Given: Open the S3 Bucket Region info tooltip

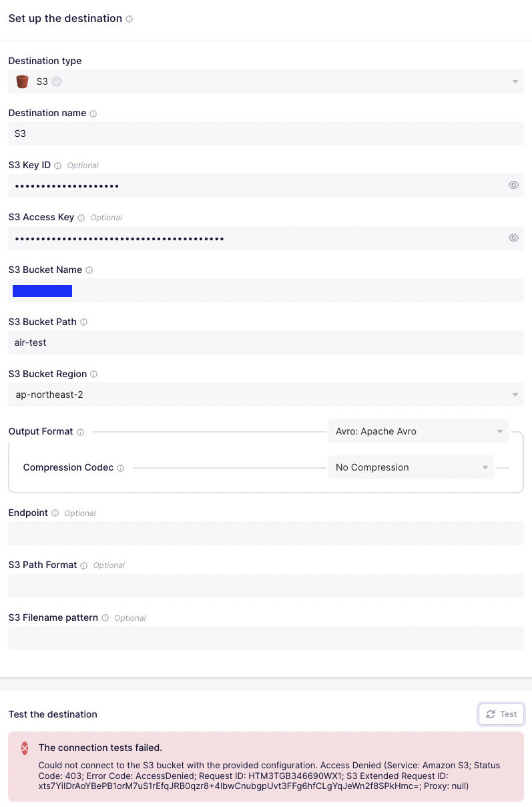Looking at the screenshot, I should click(93, 374).
